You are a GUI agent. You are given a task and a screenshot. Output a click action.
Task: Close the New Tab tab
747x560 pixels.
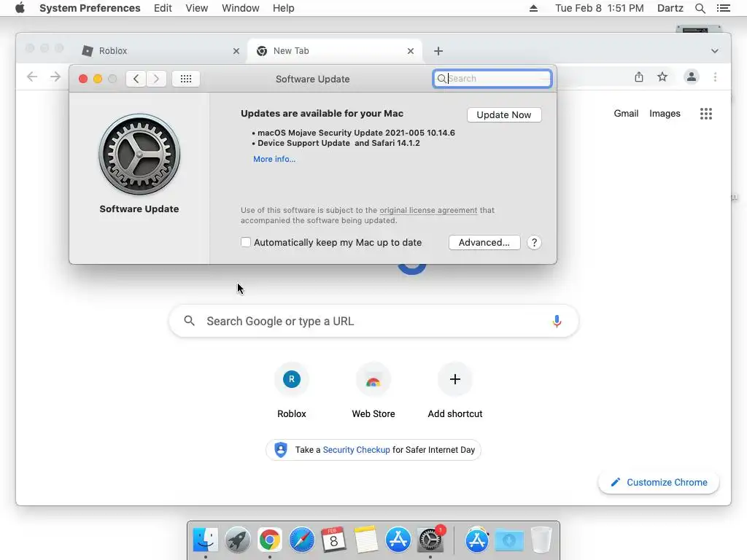tap(410, 51)
